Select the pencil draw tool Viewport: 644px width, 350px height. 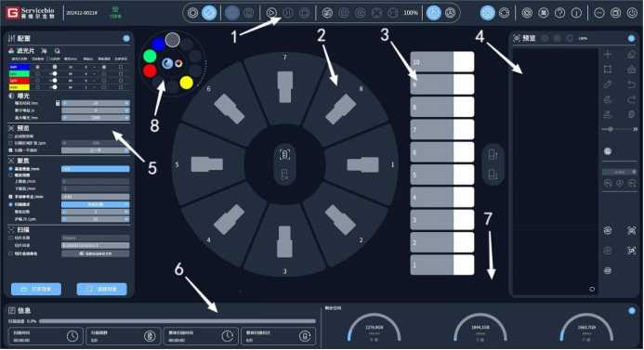tap(608, 84)
